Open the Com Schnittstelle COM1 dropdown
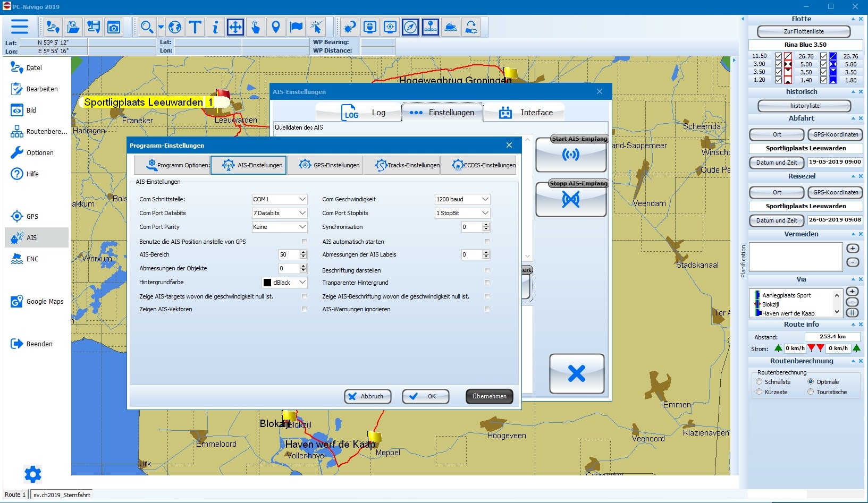Screen dimensions: 868x503 (280, 199)
